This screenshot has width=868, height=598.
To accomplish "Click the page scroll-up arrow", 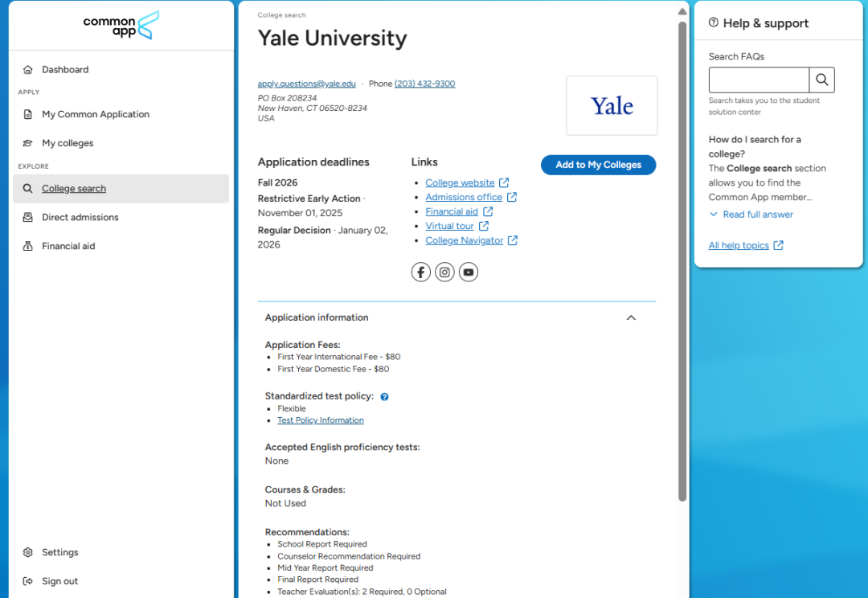I will (x=682, y=12).
